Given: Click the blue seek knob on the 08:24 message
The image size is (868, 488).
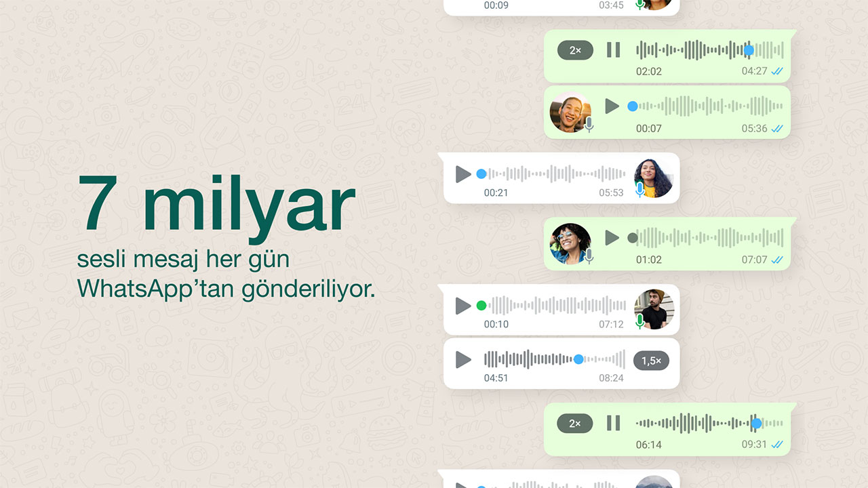Looking at the screenshot, I should coord(578,360).
